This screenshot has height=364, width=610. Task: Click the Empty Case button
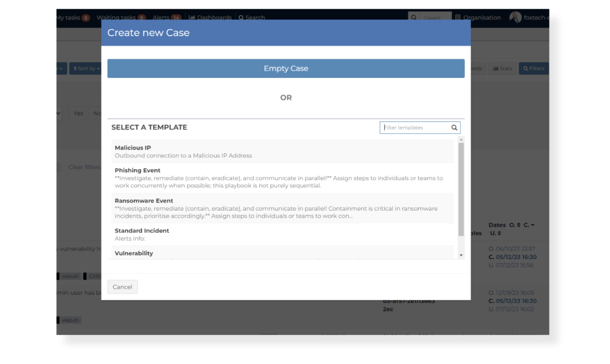pyautogui.click(x=286, y=69)
